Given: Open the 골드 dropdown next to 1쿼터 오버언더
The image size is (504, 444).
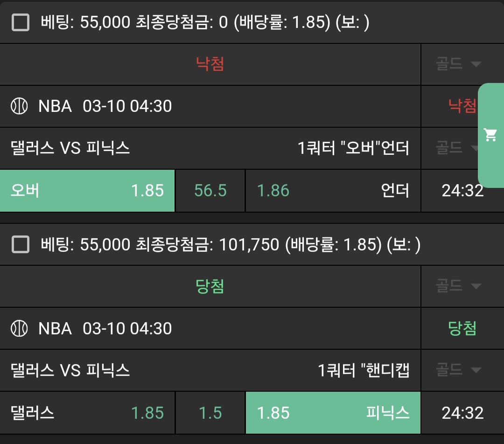Looking at the screenshot, I should pos(457,148).
